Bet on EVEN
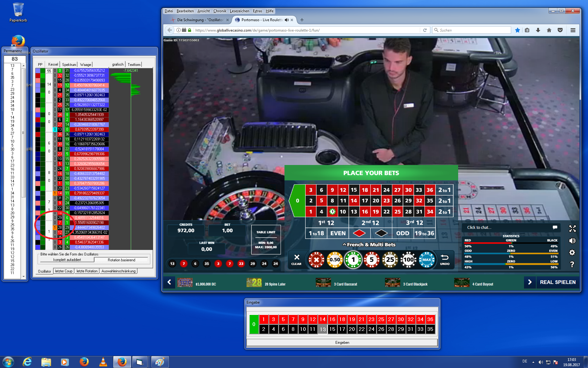 [x=338, y=233]
